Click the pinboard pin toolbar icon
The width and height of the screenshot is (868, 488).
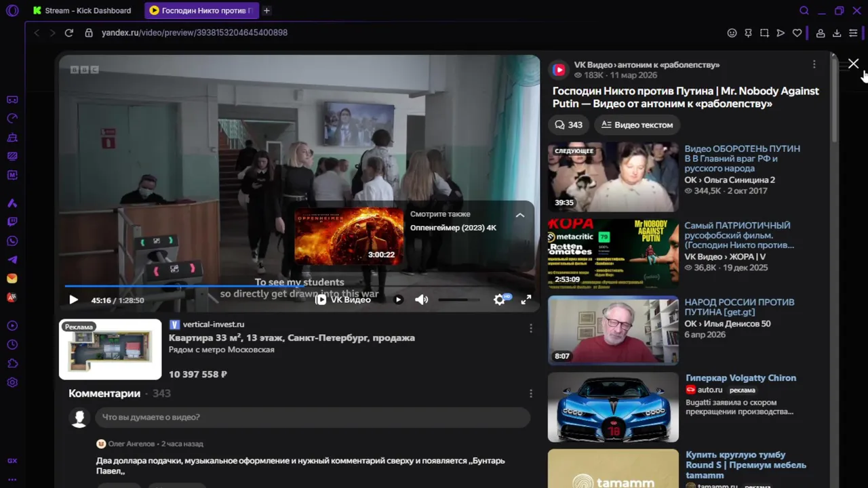click(748, 33)
